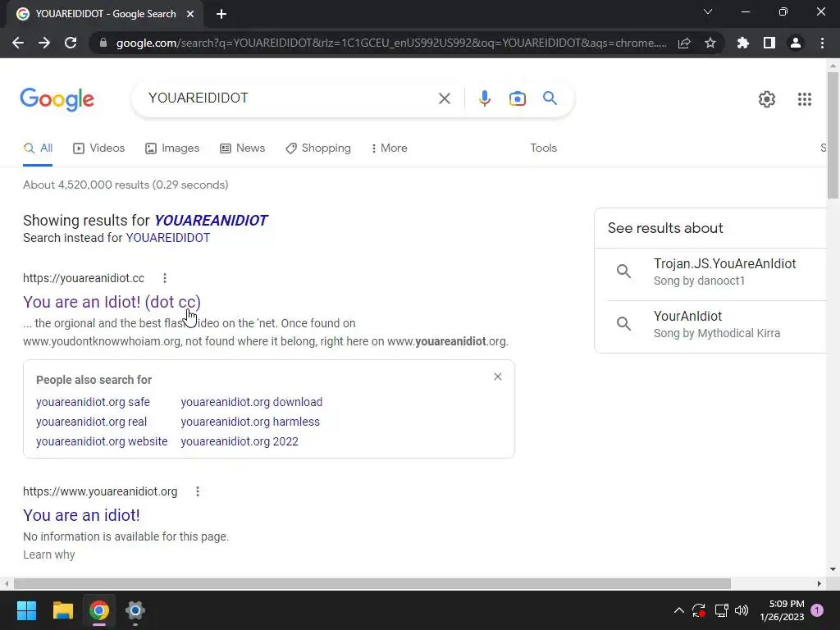Go to the Google homepage logo
840x630 pixels.
pos(57,99)
